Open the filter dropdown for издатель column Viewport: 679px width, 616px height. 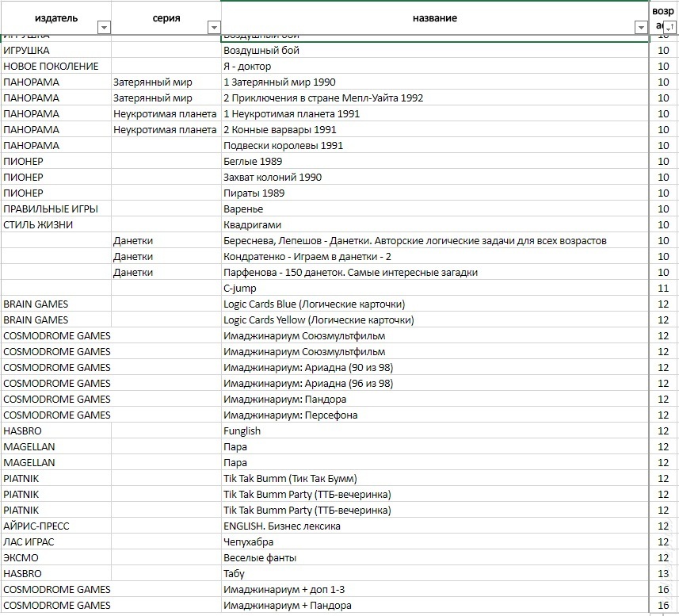(x=104, y=28)
